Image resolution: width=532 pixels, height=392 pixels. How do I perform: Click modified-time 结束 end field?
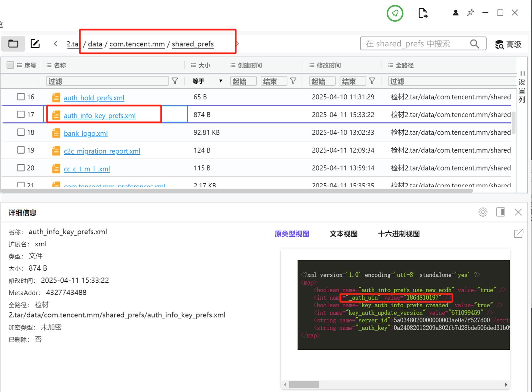click(x=353, y=81)
